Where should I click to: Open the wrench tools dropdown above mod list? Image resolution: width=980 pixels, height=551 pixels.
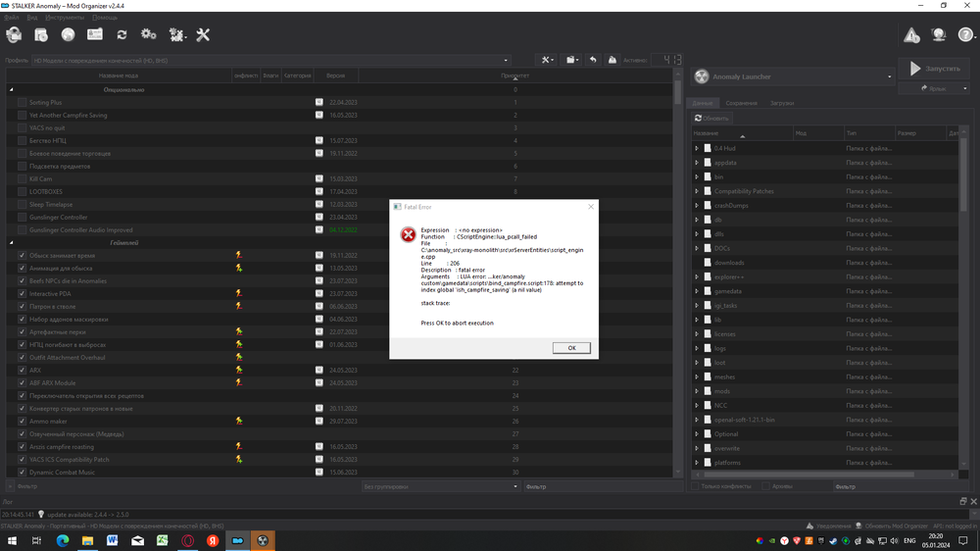pos(548,60)
